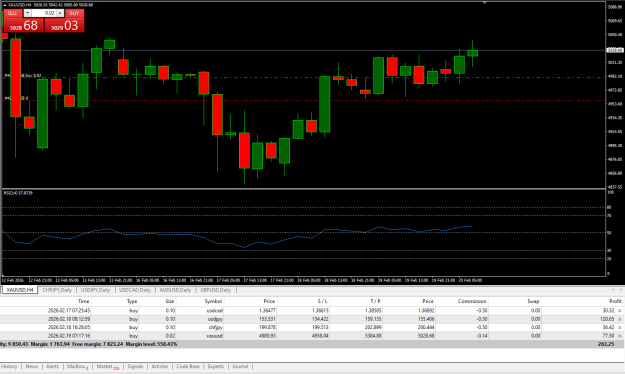625x374 pixels.
Task: Switch to the USDCAD,Daily chart tab
Action: [135, 290]
